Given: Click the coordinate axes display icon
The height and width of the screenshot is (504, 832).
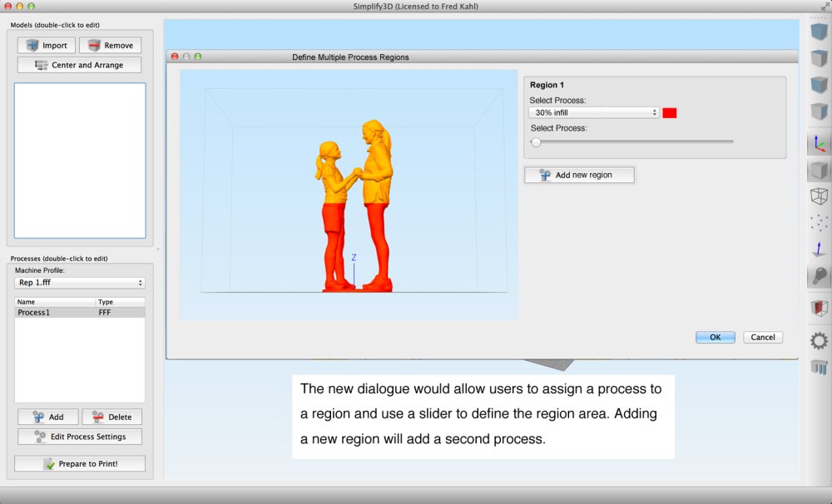Looking at the screenshot, I should coord(820,143).
